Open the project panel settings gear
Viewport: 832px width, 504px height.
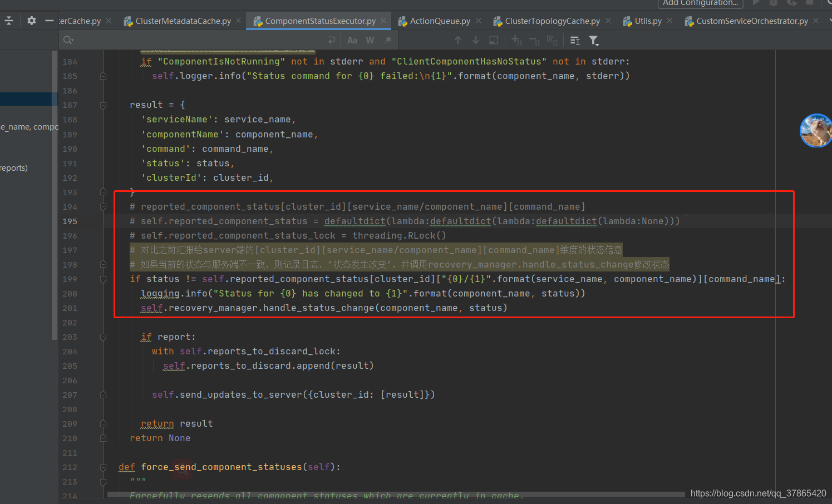tap(32, 21)
